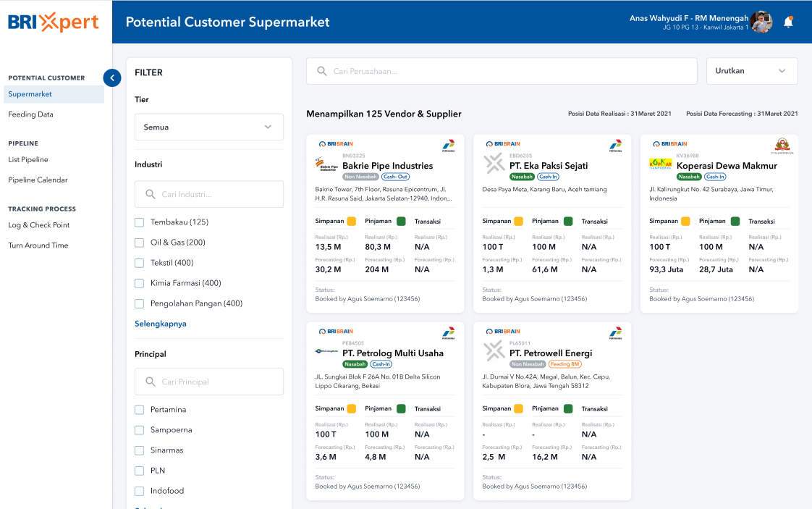Screen dimensions: 812x509
Task: Click the PT. Petrowell Energi placeholder logo
Action: click(494, 351)
